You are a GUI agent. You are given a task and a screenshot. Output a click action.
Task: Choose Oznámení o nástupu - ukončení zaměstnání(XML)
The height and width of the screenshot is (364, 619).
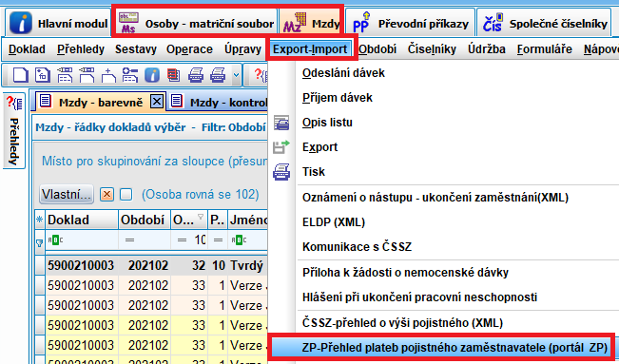point(435,197)
